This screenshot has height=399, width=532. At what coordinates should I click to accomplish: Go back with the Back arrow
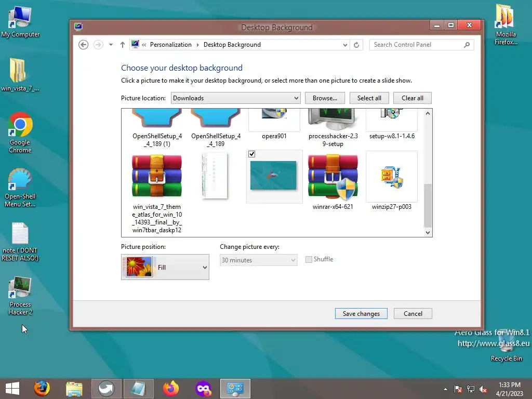pyautogui.click(x=84, y=45)
